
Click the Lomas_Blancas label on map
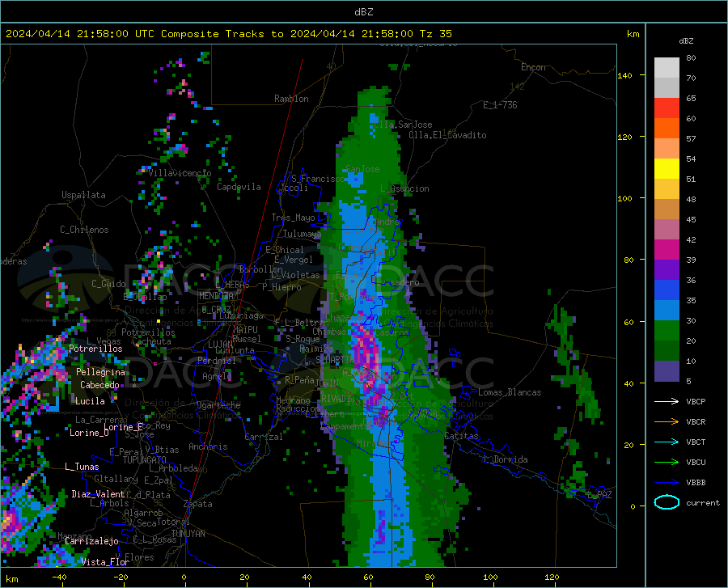click(510, 392)
